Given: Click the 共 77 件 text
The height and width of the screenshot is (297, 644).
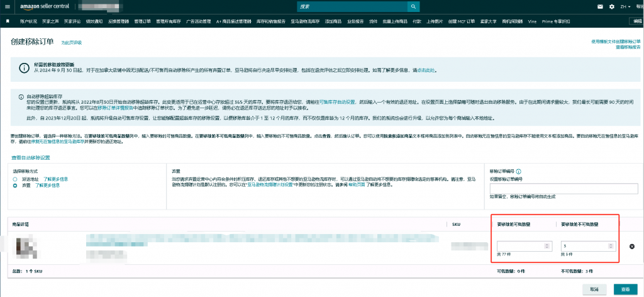Looking at the screenshot, I should point(504,255).
